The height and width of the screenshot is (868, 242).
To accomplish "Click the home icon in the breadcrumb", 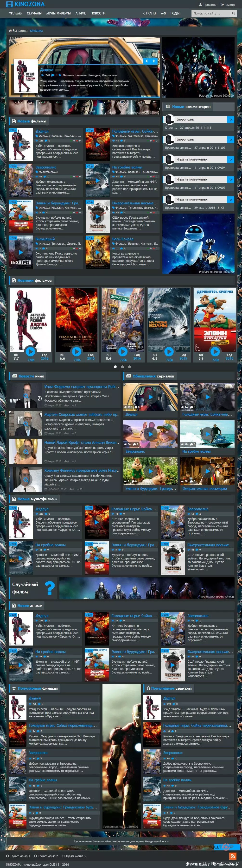I will click(10, 31).
